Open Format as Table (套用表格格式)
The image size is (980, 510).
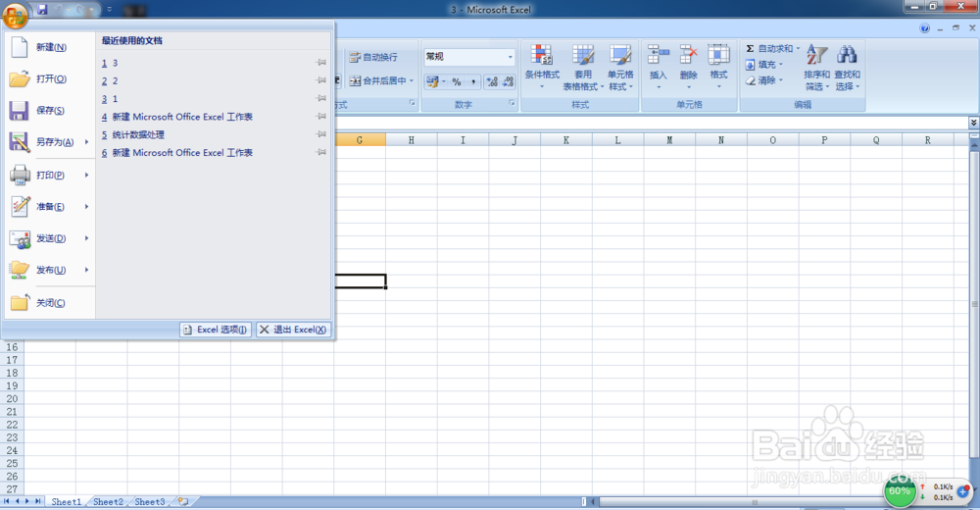583,67
